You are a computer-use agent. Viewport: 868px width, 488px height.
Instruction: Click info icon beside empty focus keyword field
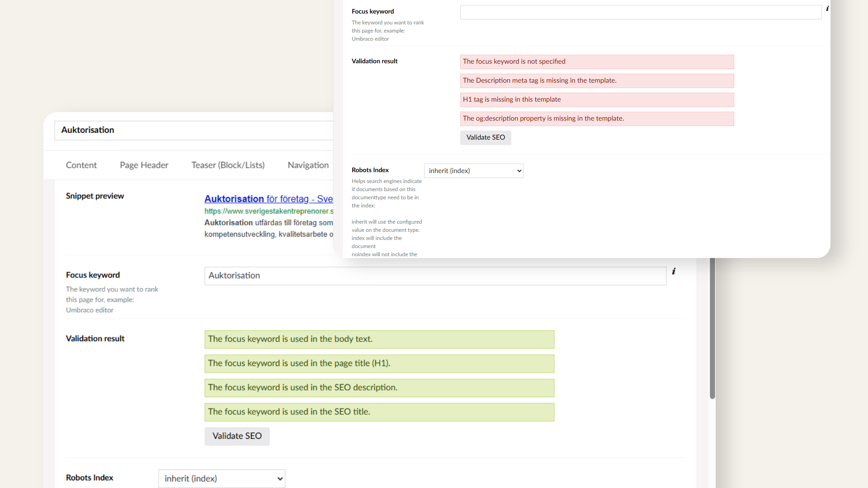[827, 9]
